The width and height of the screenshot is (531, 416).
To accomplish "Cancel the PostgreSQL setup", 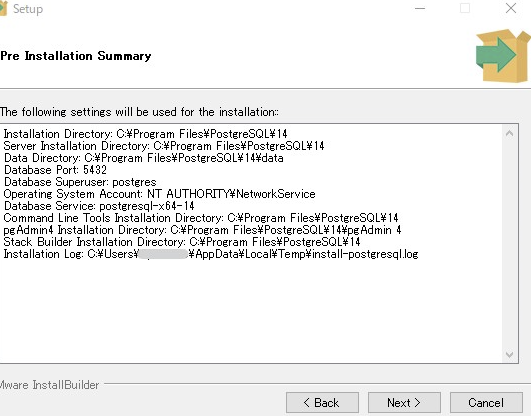I will click(486, 403).
